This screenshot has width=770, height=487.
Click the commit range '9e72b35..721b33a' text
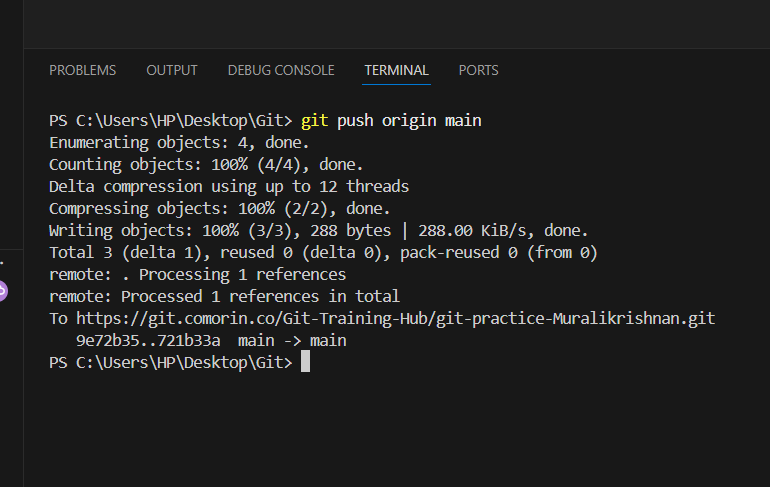[x=148, y=341]
